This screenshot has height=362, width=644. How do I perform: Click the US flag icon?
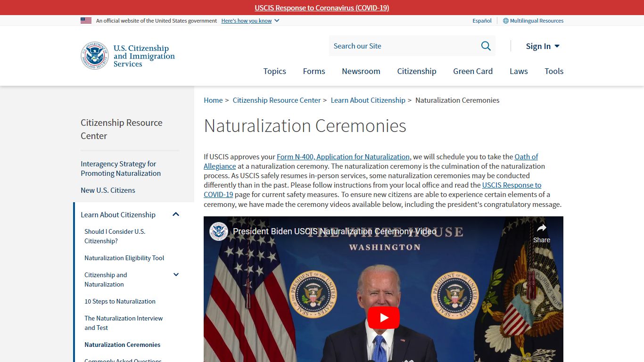point(86,21)
